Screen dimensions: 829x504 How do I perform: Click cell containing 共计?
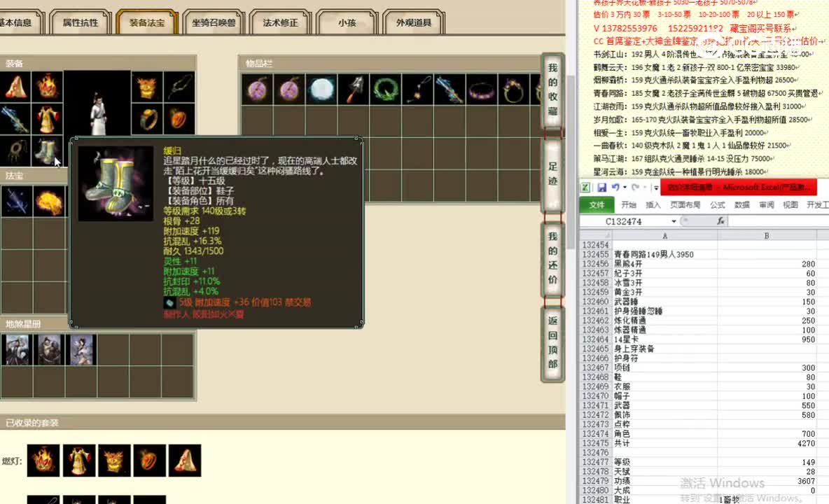(x=664, y=443)
